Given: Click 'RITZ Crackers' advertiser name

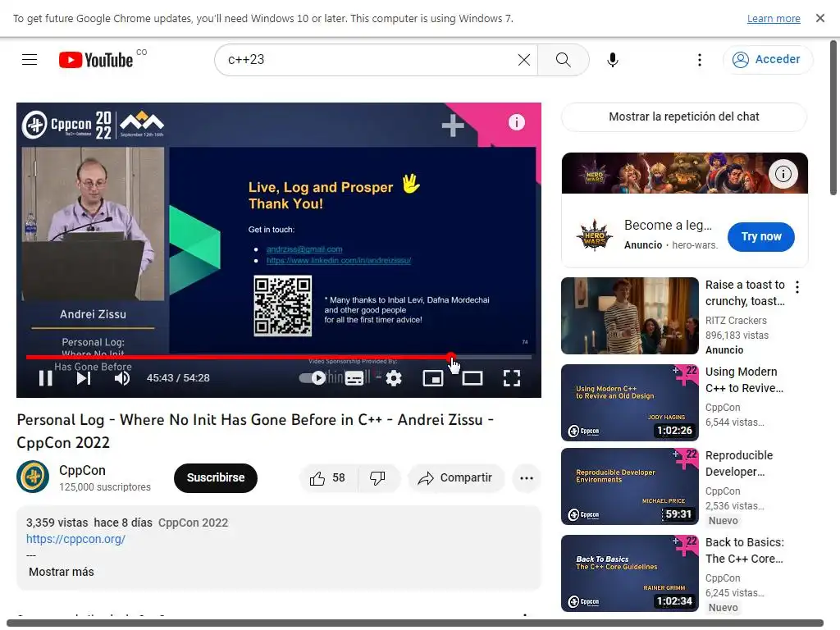Looking at the screenshot, I should coord(736,321).
